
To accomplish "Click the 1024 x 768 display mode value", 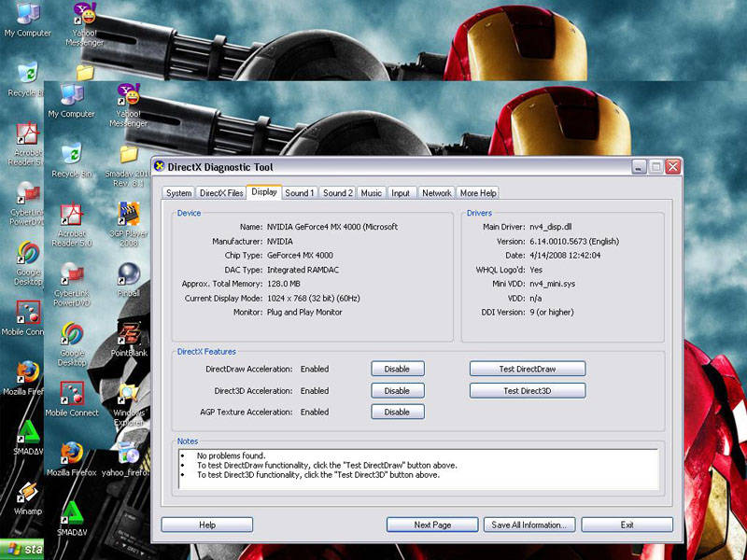I will coord(313,298).
